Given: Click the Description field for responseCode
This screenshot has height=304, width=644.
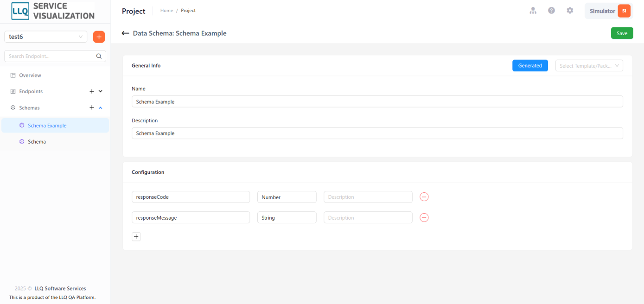Looking at the screenshot, I should [x=368, y=197].
